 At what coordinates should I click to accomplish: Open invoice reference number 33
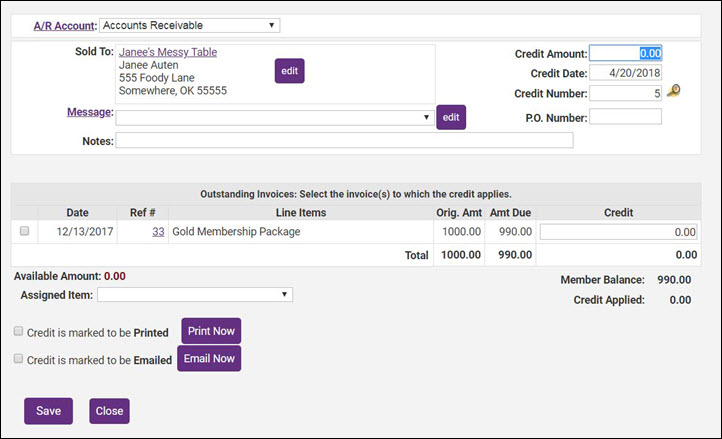pyautogui.click(x=158, y=231)
